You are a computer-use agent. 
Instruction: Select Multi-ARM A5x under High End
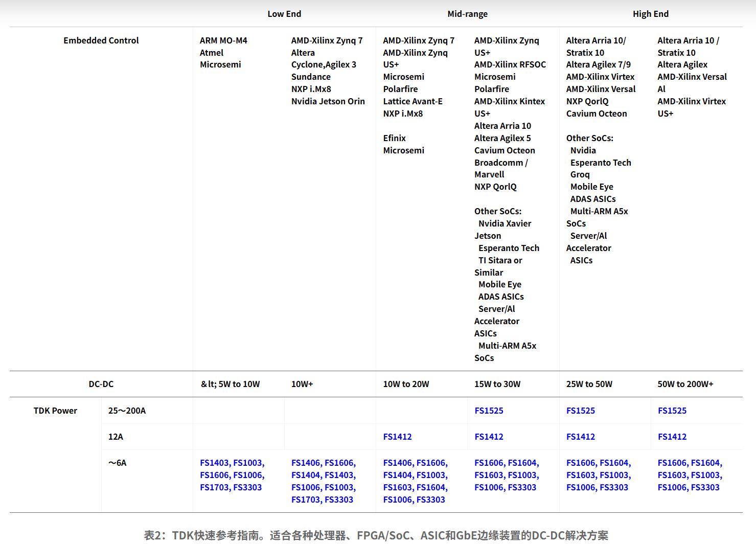[x=599, y=211]
